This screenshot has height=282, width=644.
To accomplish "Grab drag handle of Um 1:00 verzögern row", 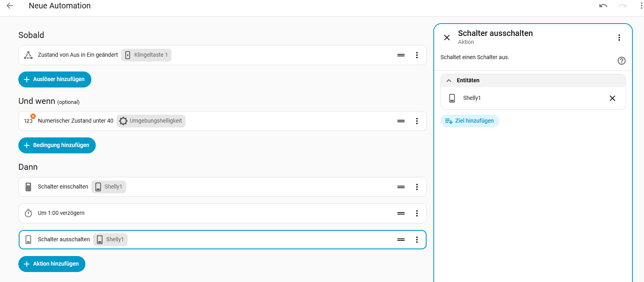I will click(x=401, y=213).
